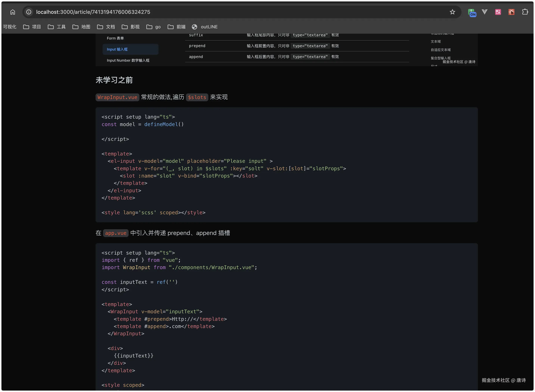Screen dimensions: 535x392
Task: Open the 项目 bookmarks folder
Action: point(32,27)
